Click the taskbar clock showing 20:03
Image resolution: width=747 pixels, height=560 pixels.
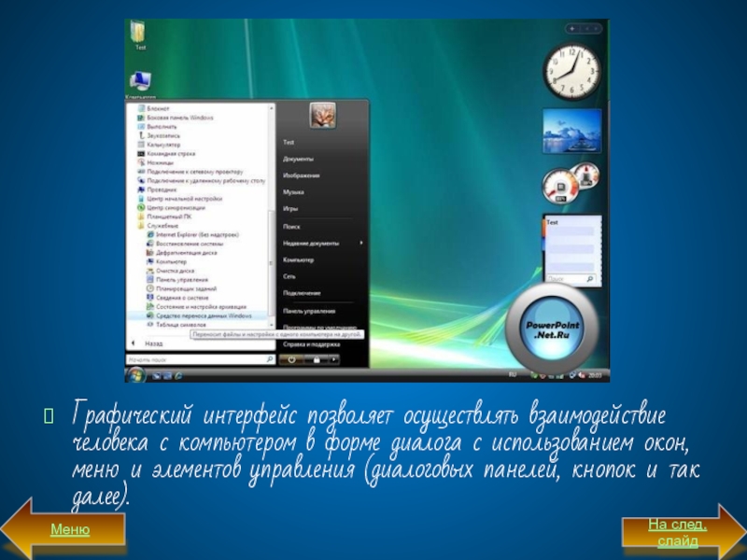595,376
